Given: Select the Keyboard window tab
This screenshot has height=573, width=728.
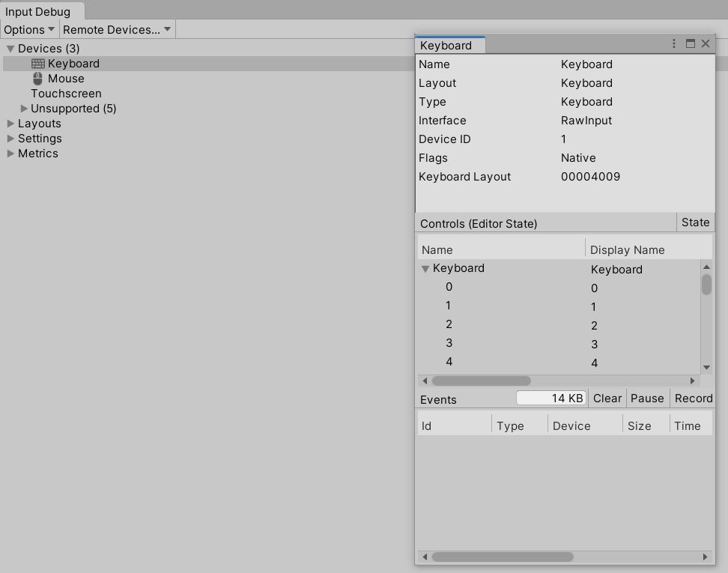Looking at the screenshot, I should click(449, 45).
